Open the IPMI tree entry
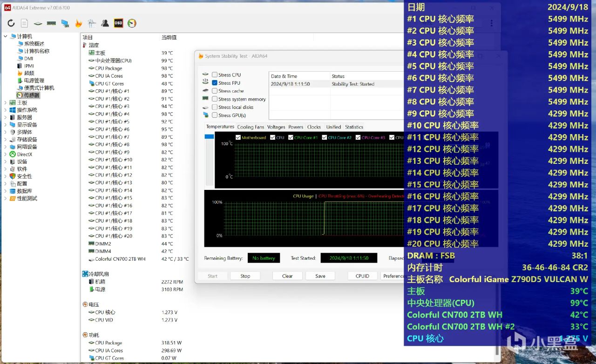596x364 pixels. [29, 66]
